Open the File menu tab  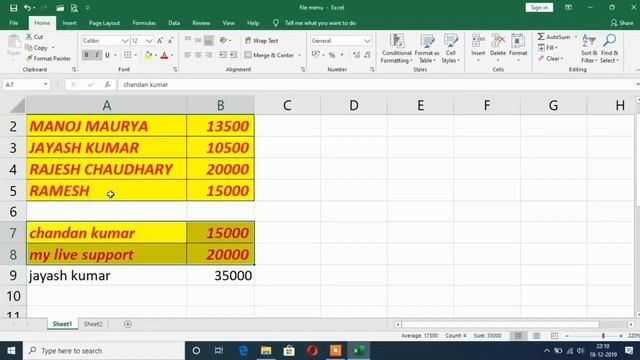tap(13, 23)
